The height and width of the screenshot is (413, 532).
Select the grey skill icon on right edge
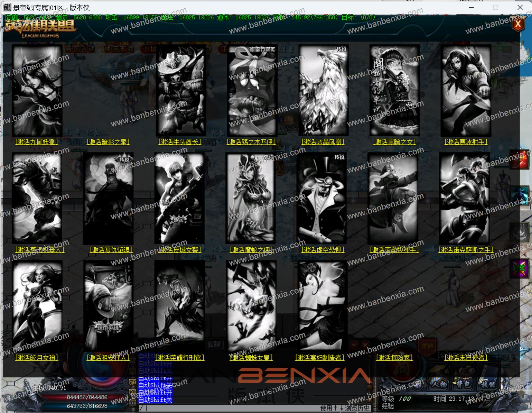pyautogui.click(x=519, y=232)
